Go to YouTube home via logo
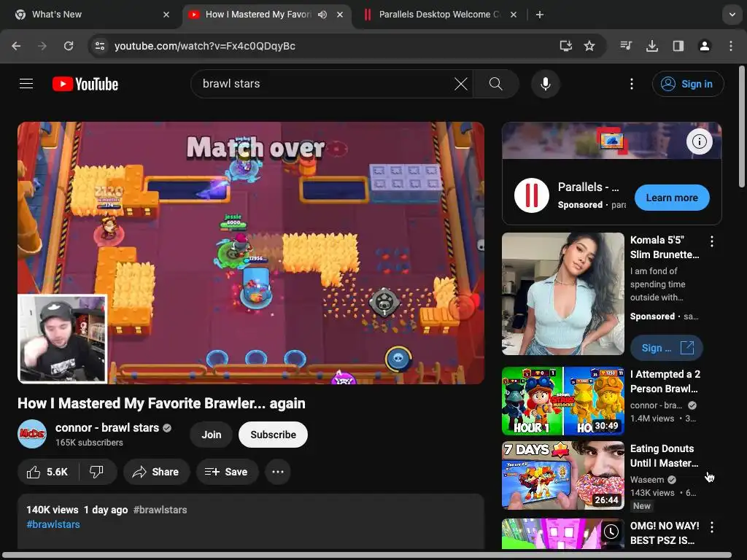The height and width of the screenshot is (560, 747). 85,84
